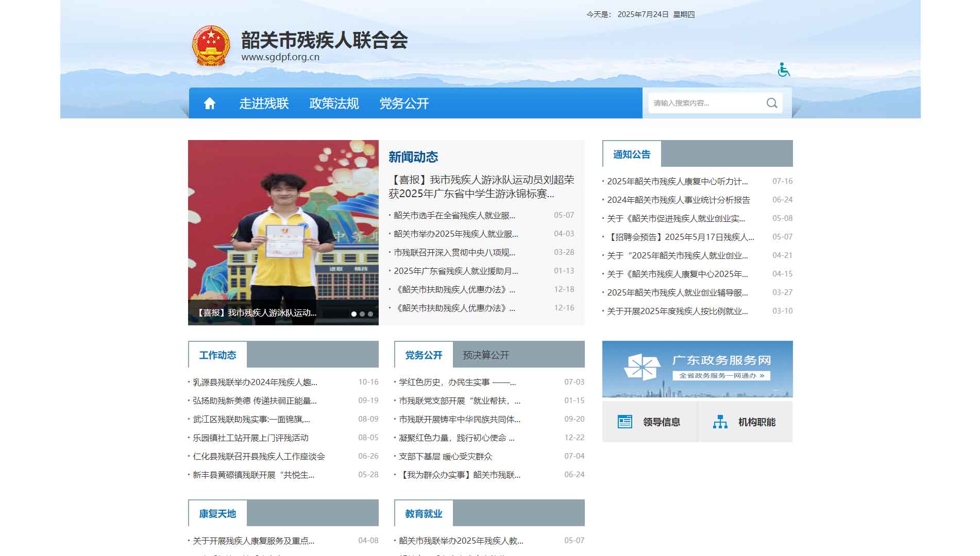Open news 2025年广东省残疾人就业援助月...
Screen dimensions: 980x556
pyautogui.click(x=456, y=271)
